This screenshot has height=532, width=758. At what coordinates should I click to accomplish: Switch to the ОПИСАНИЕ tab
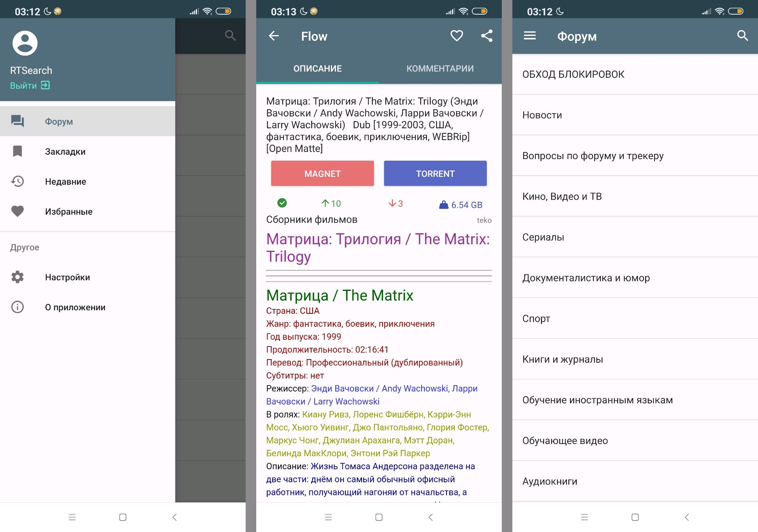click(317, 68)
